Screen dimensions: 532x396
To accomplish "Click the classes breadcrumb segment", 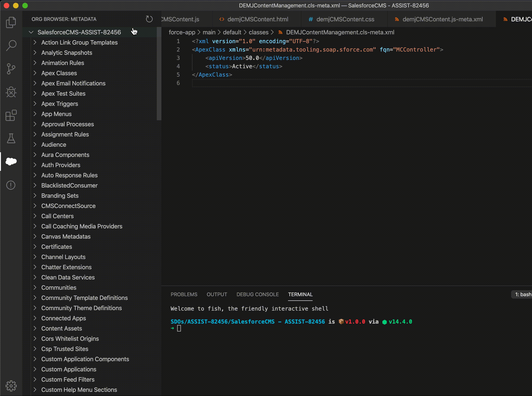I will (x=258, y=32).
